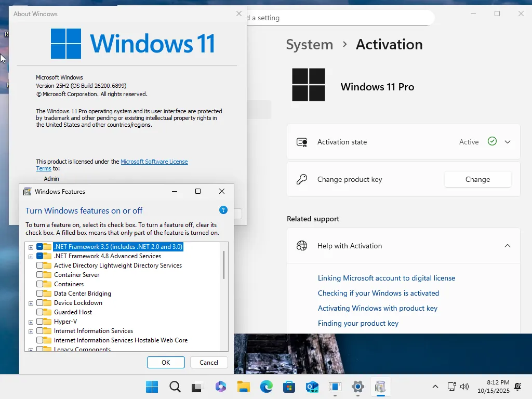Expand Activation state details chevron

pyautogui.click(x=507, y=142)
